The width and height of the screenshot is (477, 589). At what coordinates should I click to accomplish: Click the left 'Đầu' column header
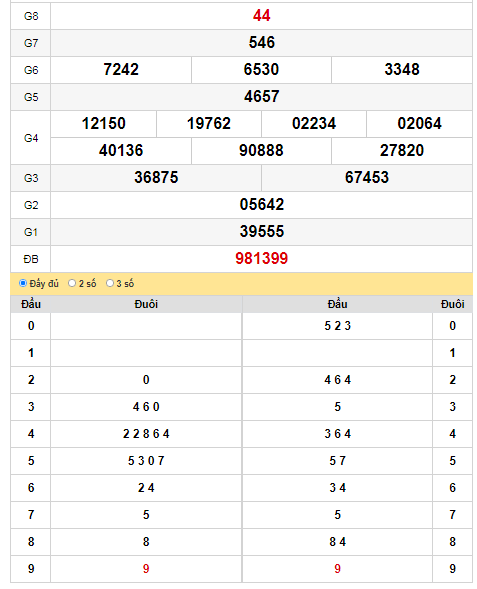click(x=31, y=304)
